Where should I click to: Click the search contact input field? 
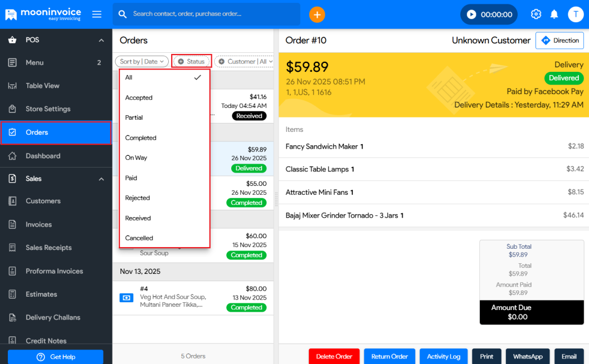point(212,14)
